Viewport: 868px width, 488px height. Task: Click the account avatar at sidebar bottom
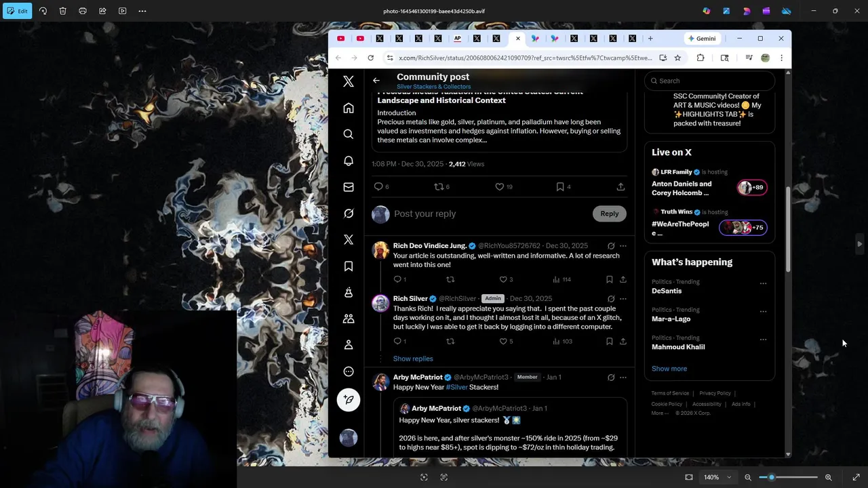coord(349,439)
